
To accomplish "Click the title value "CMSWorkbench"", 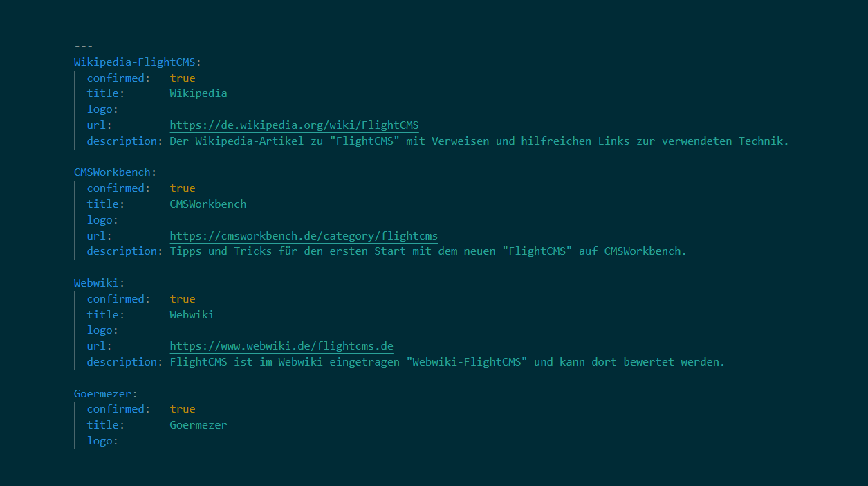I will [208, 204].
